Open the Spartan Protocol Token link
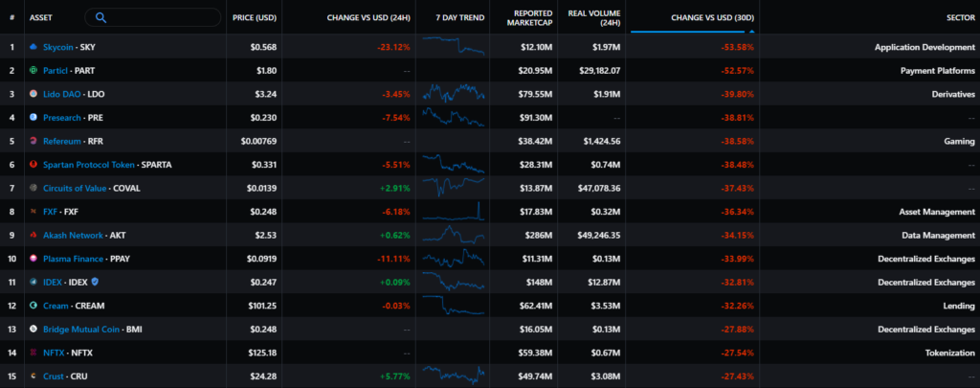This screenshot has height=388, width=980. 89,165
